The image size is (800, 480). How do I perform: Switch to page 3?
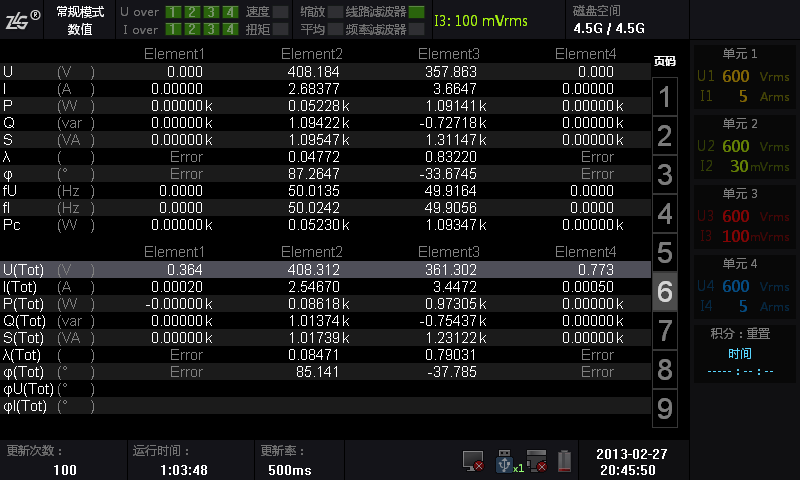(x=664, y=174)
